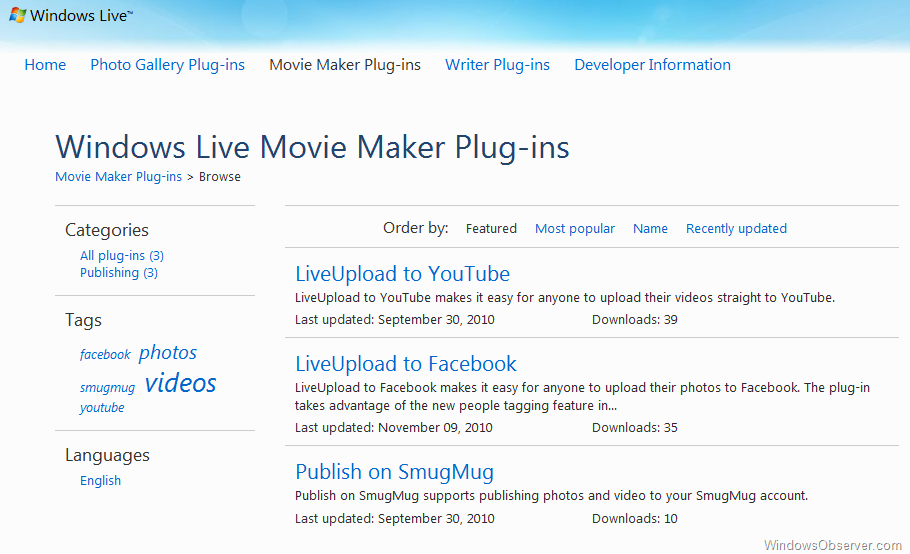The width and height of the screenshot is (910, 554).
Task: Click the facebook tag
Action: pyautogui.click(x=105, y=354)
